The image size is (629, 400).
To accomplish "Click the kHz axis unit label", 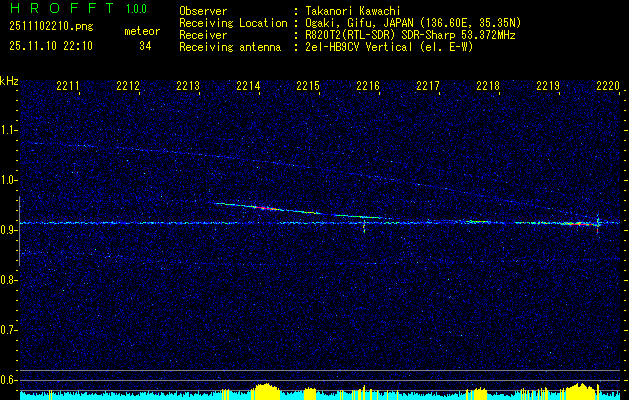I will pos(10,81).
